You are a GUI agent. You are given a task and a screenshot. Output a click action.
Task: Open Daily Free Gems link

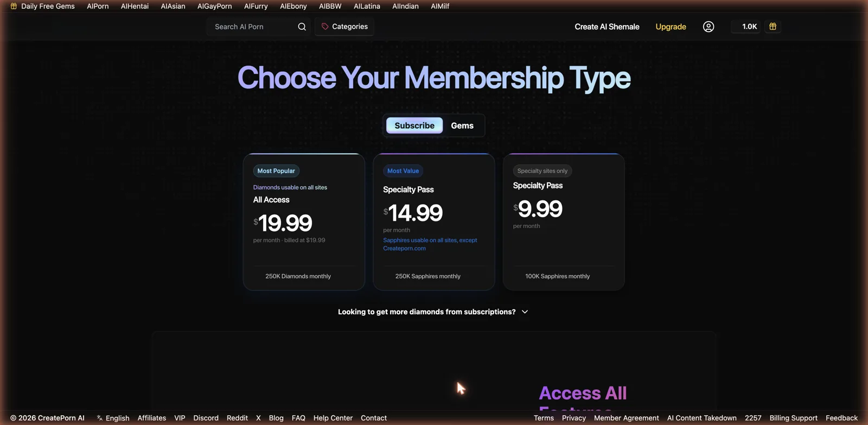pyautogui.click(x=42, y=6)
